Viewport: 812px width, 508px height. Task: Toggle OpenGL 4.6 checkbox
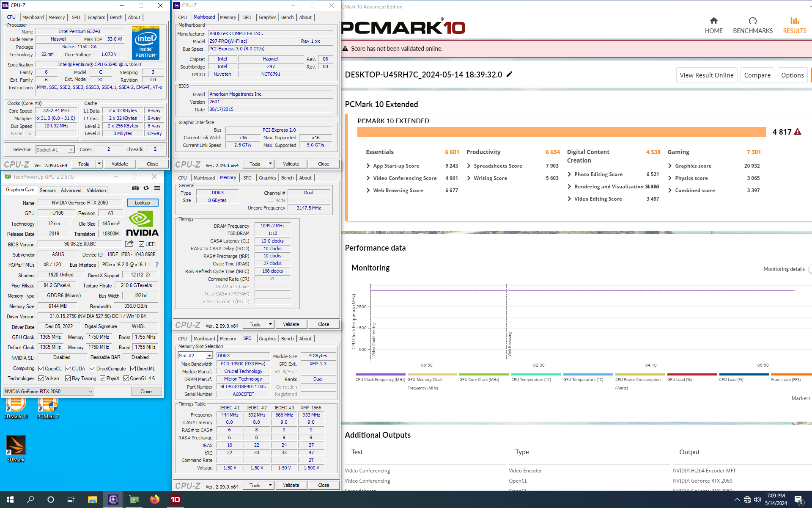tap(126, 378)
